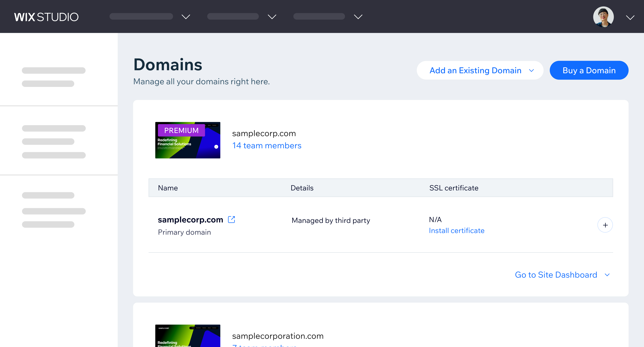The width and height of the screenshot is (644, 347).
Task: Expand samplecorp.com row with plus icon
Action: tap(605, 225)
